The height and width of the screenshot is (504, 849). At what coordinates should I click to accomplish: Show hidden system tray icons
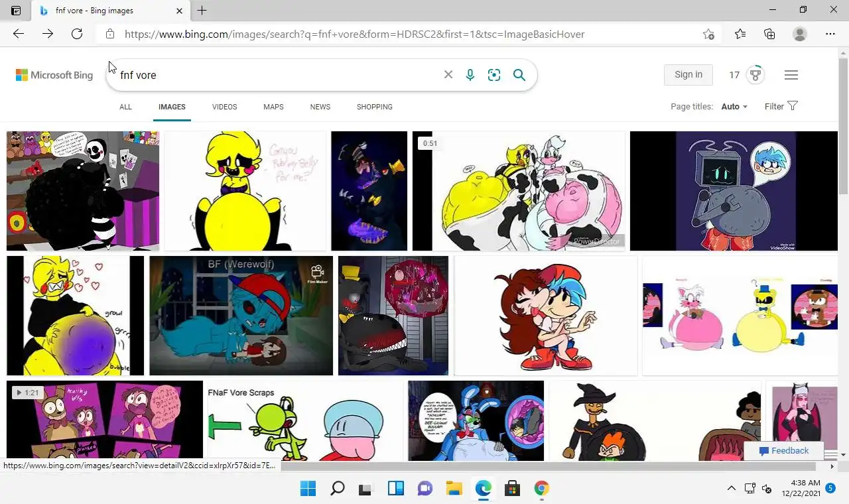click(x=731, y=489)
